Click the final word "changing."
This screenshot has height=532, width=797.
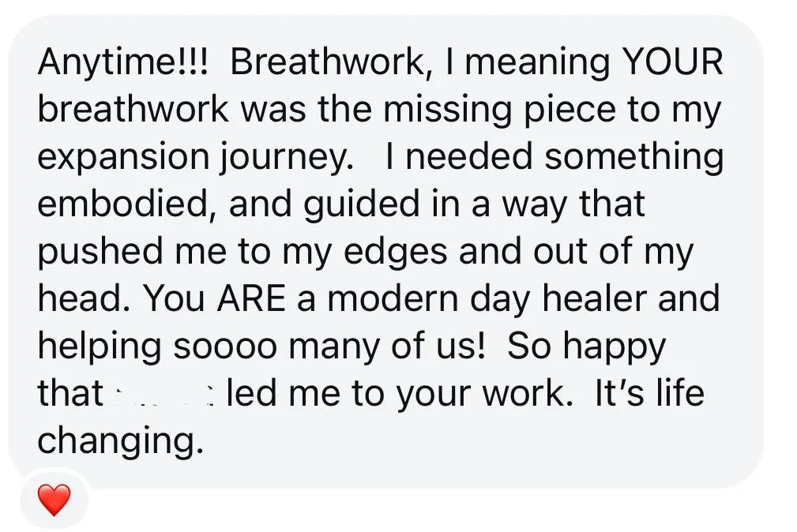click(121, 441)
